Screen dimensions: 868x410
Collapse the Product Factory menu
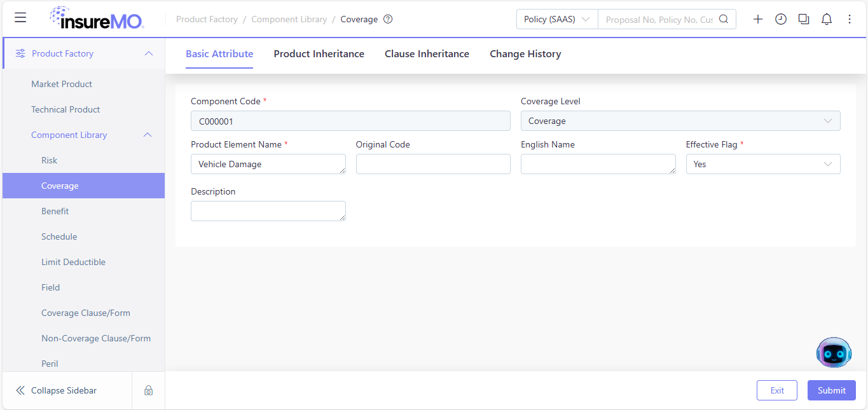[x=149, y=53]
